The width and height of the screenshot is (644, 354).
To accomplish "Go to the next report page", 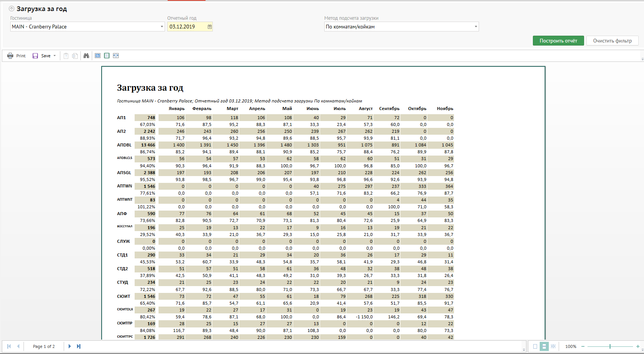I will pyautogui.click(x=69, y=346).
